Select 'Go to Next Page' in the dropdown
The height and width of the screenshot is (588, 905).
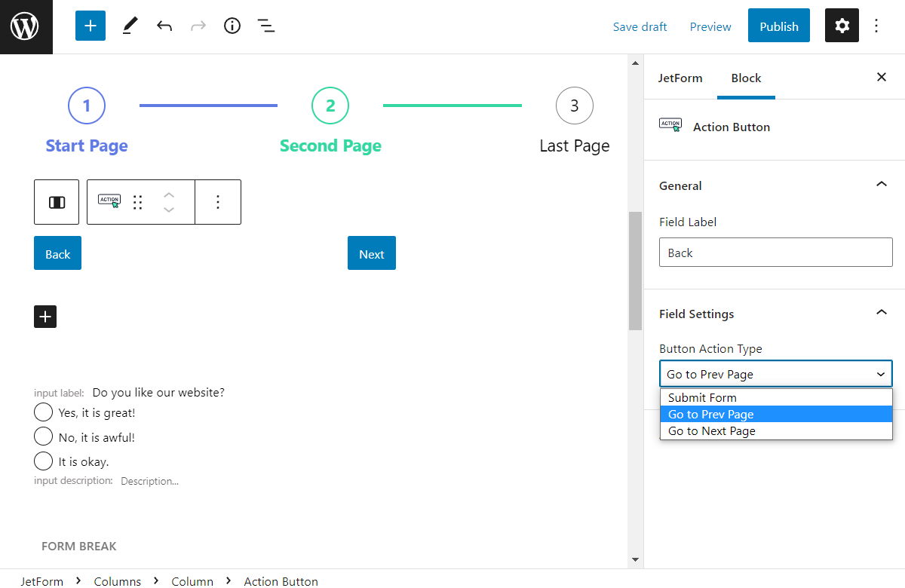710,430
